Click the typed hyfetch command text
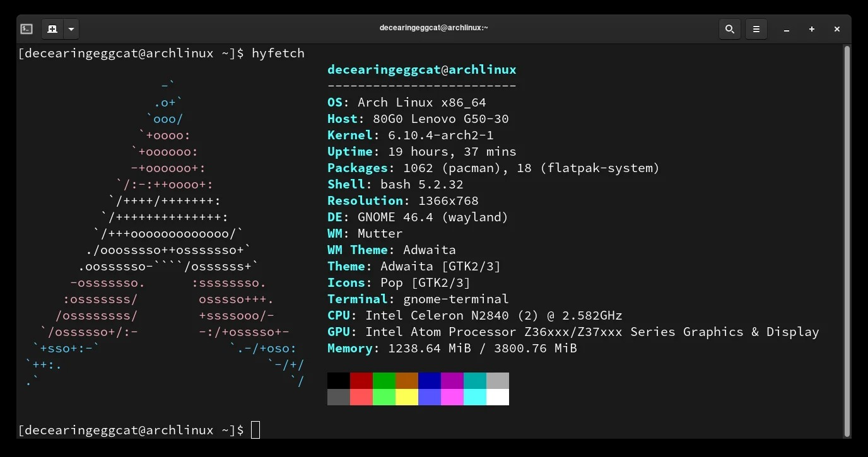The image size is (868, 457). click(278, 54)
